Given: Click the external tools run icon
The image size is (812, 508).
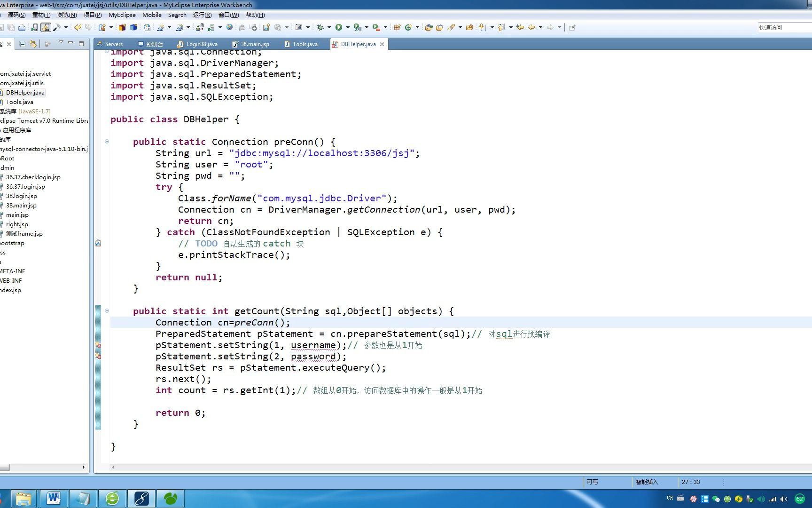Looking at the screenshot, I should tap(376, 27).
